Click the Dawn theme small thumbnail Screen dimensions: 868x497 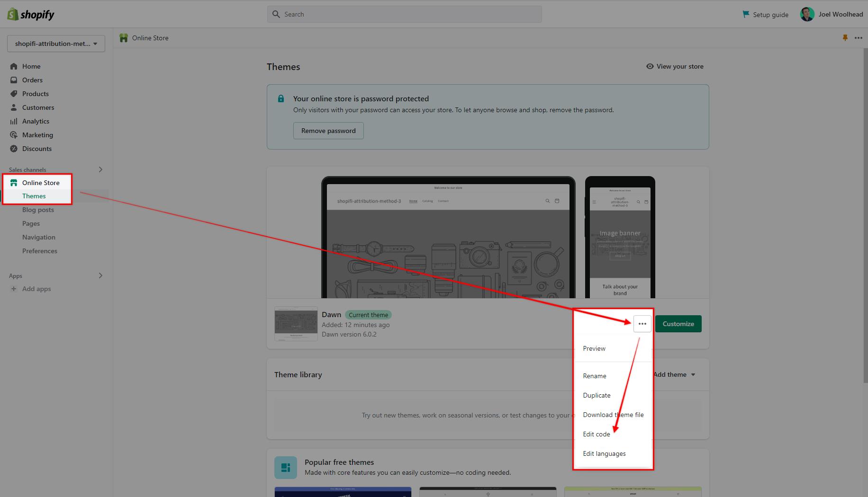(x=296, y=324)
